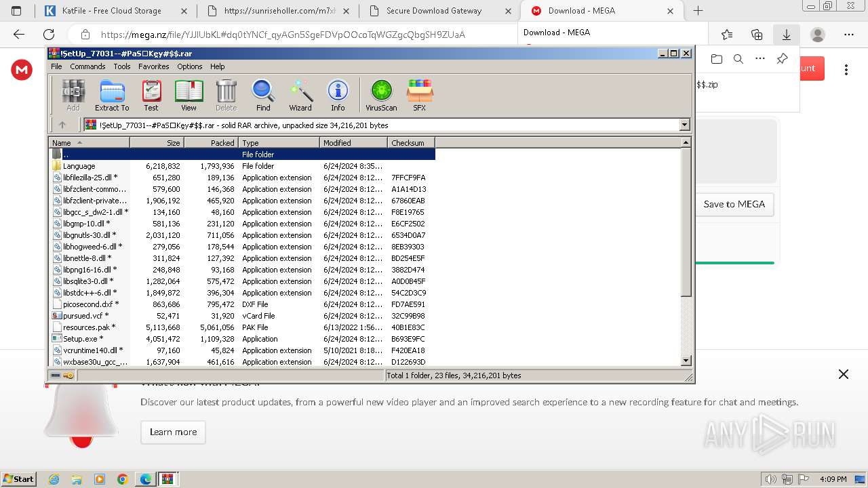
Task: Select the Language folder
Action: (242, 166)
